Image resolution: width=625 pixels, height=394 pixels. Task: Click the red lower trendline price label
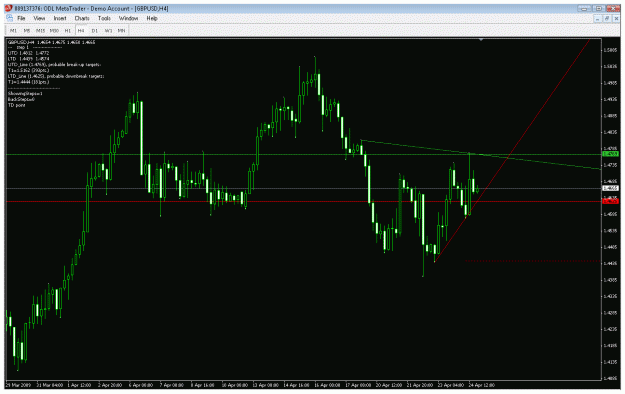tap(610, 201)
